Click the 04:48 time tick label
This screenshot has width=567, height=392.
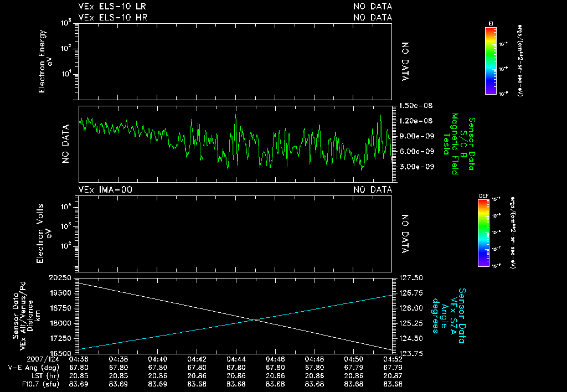pyautogui.click(x=315, y=360)
